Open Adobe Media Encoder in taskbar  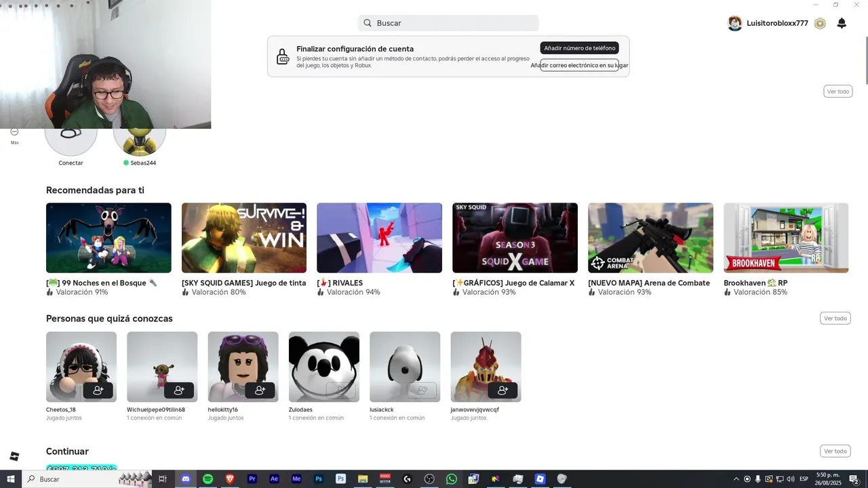pos(296,479)
